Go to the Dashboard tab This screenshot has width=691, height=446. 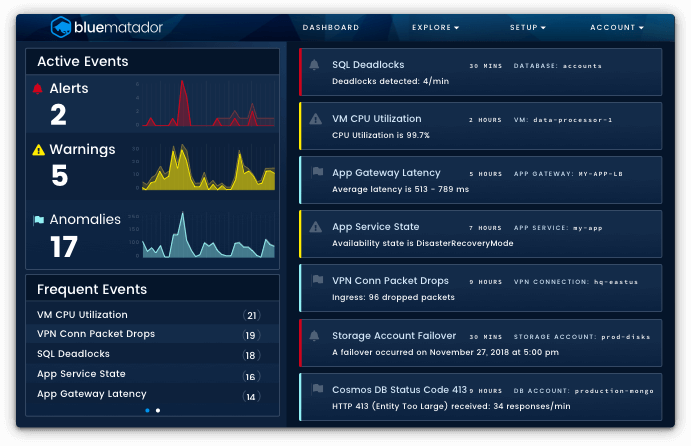331,28
